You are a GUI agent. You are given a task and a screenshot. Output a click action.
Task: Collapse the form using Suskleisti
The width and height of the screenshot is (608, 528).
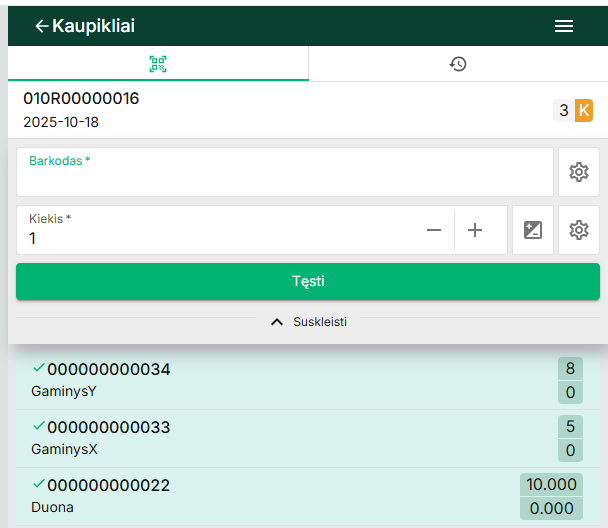pyautogui.click(x=308, y=322)
